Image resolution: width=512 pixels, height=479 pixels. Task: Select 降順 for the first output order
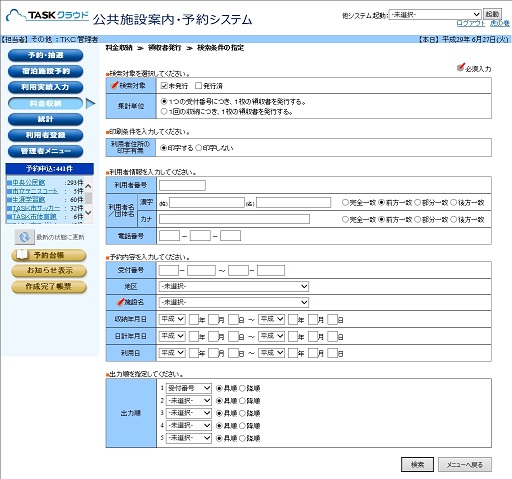(x=242, y=388)
